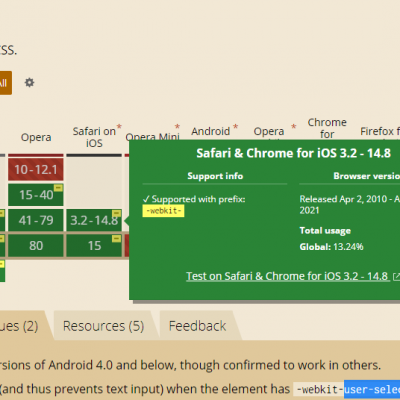Switch to the Resources (5) tab
Image resolution: width=400 pixels, height=400 pixels.
click(103, 326)
